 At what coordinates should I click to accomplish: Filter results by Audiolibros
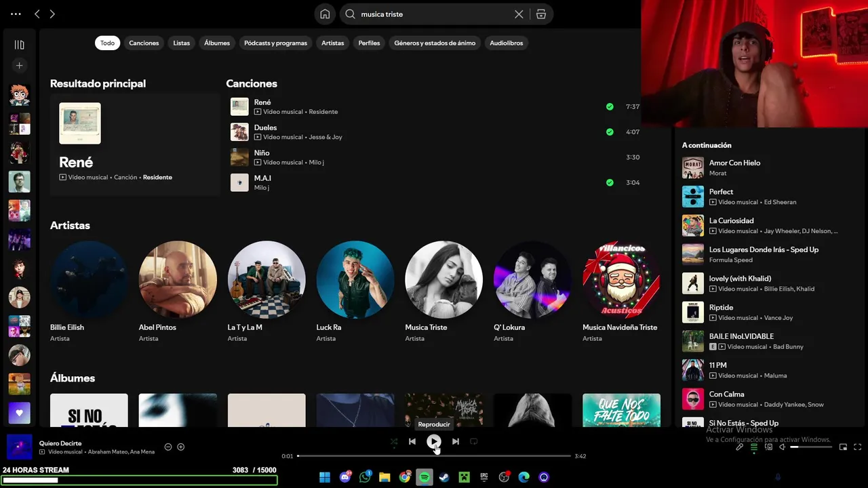point(507,43)
